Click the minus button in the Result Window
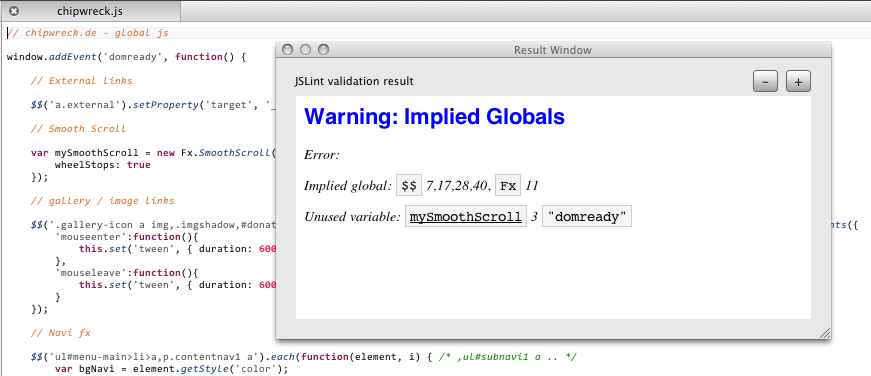This screenshot has height=376, width=871. pyautogui.click(x=765, y=82)
